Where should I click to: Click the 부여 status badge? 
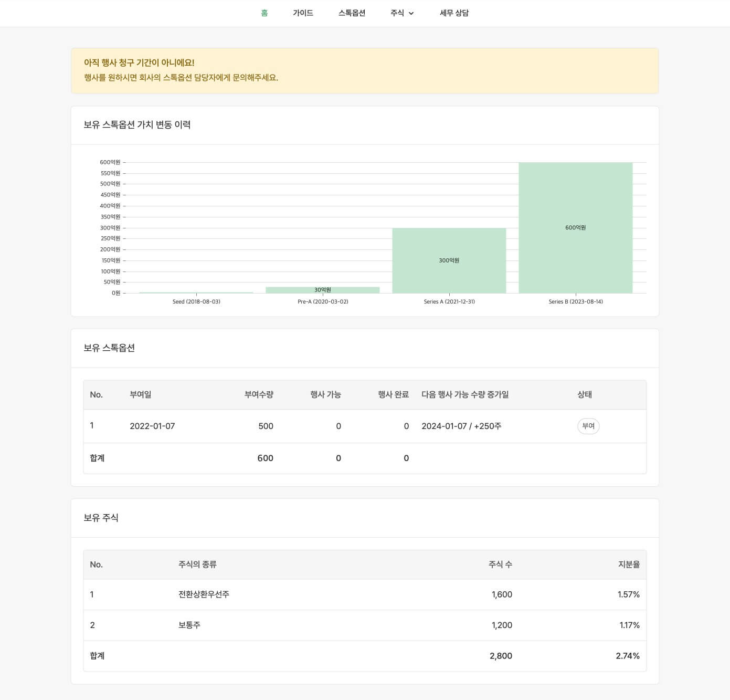[588, 426]
